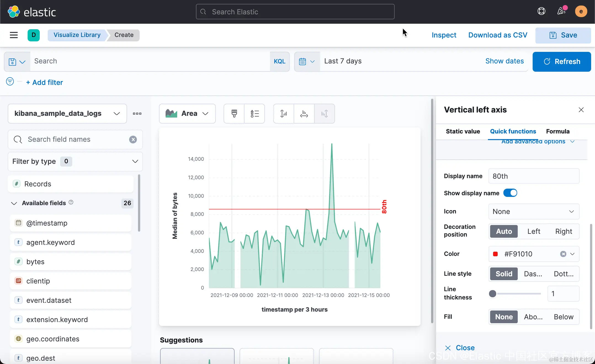Click the help lifebuoy icon
This screenshot has height=364, width=595.
point(541,11)
